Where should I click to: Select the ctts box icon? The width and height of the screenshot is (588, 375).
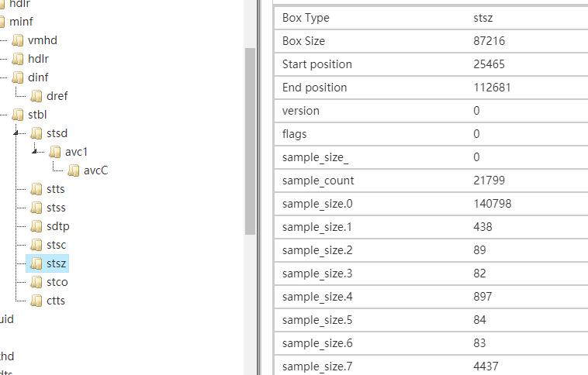coord(36,301)
